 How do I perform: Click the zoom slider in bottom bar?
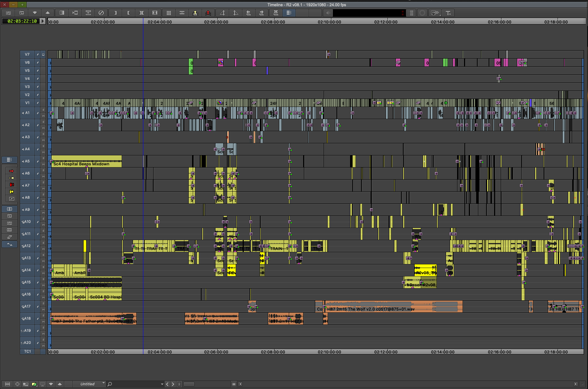pos(189,384)
